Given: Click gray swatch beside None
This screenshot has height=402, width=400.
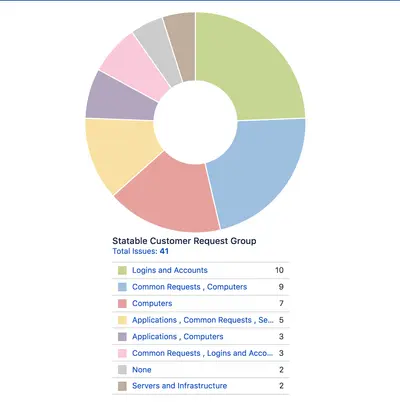Looking at the screenshot, I should coord(122,370).
